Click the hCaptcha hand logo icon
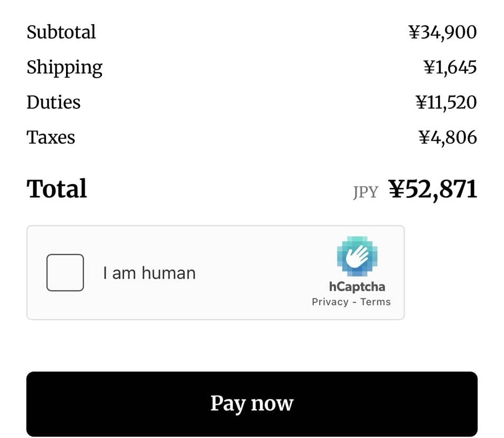The width and height of the screenshot is (504, 438). click(357, 256)
